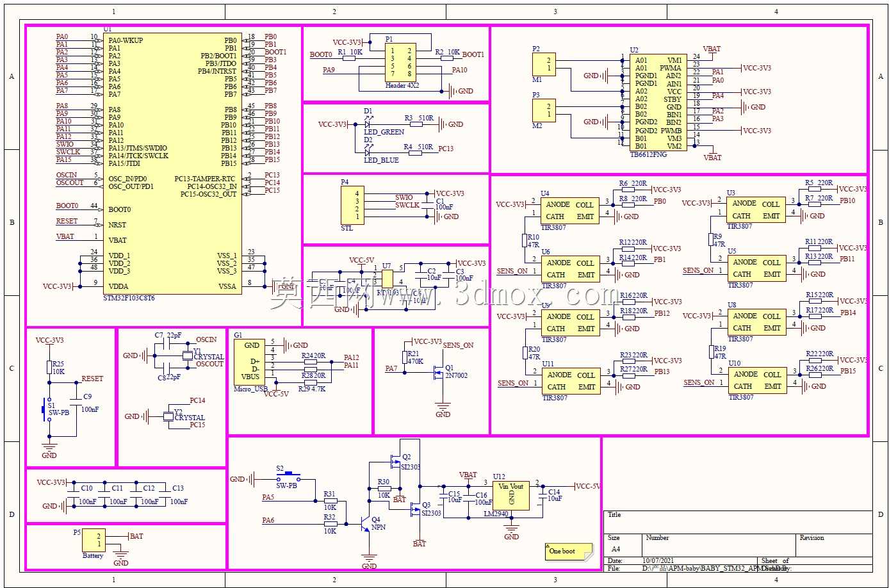Click the 'RESET' net label beside R25

pos(92,379)
